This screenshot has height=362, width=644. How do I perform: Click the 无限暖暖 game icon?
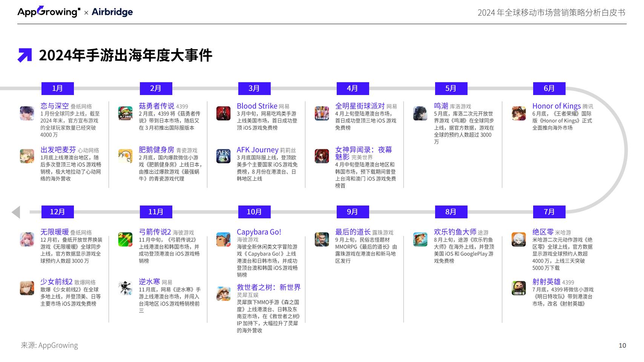point(27,239)
